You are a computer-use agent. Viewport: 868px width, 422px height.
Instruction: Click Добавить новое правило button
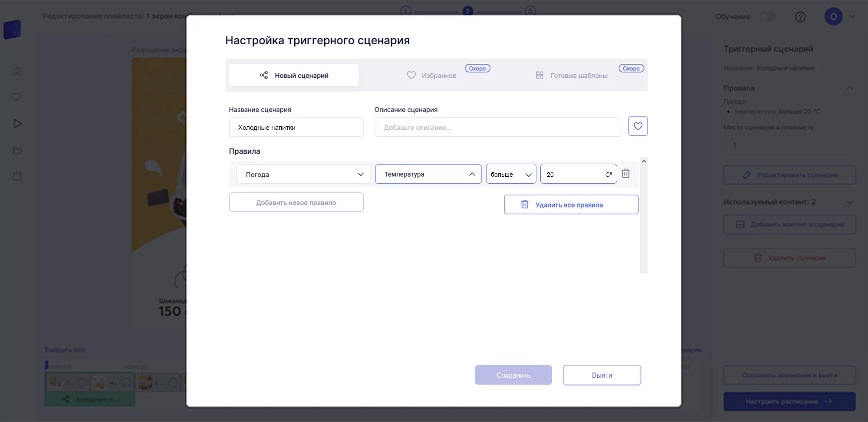[296, 202]
